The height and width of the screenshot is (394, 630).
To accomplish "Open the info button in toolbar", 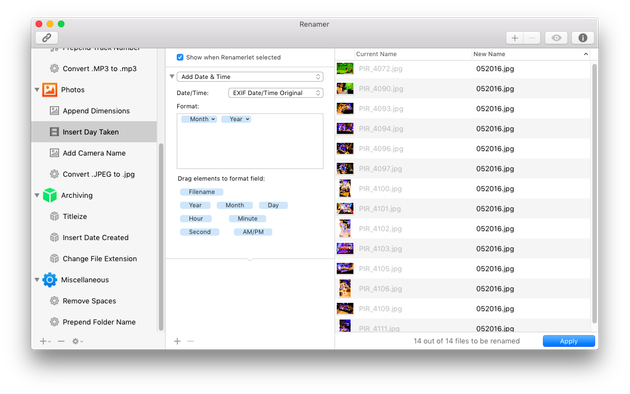I will click(x=583, y=38).
